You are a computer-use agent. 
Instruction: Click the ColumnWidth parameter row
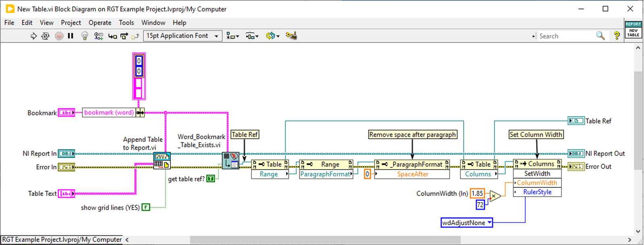[x=537, y=183]
